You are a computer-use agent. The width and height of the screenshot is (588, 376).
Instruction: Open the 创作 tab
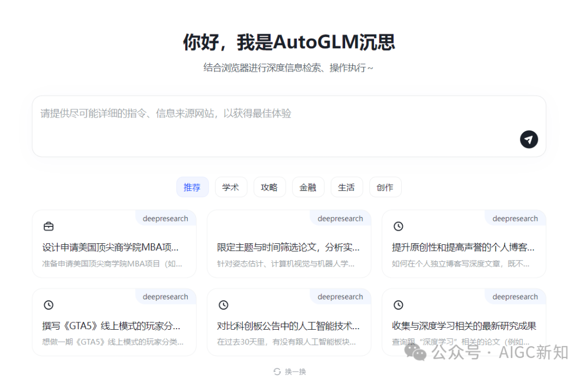385,187
